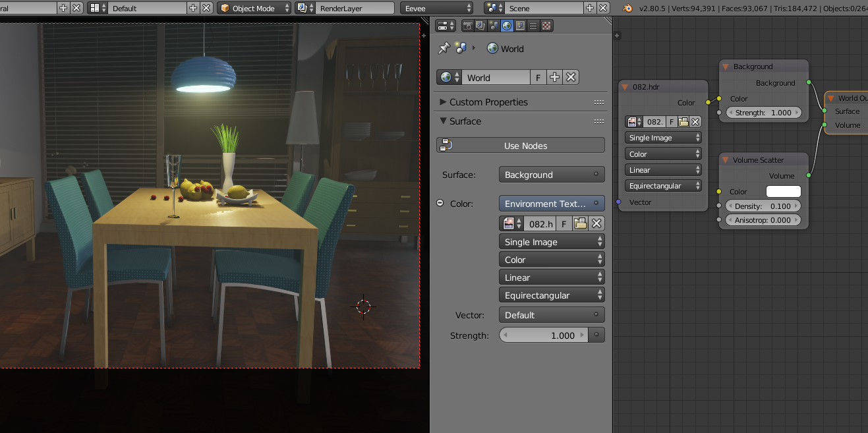Collapse the Volume Scatter node
868x433 pixels.
pyautogui.click(x=726, y=160)
